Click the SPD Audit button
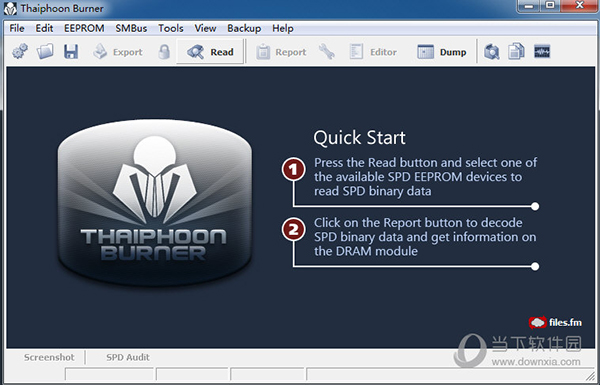 click(x=128, y=357)
